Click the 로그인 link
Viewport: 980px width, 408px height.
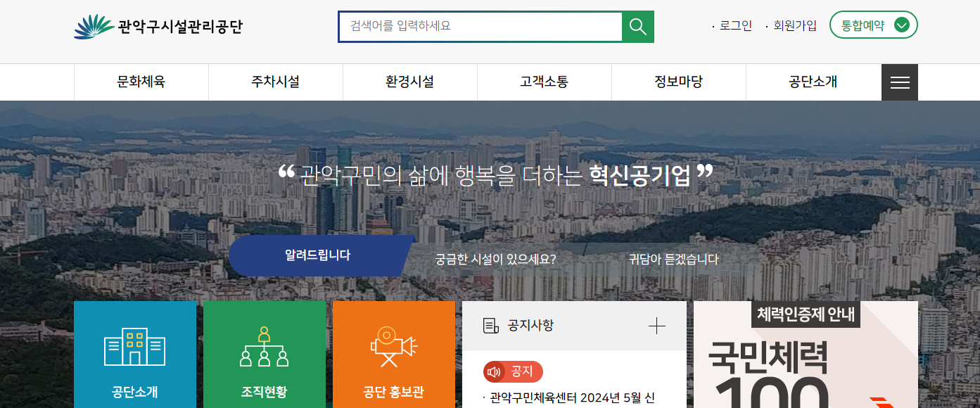(x=736, y=26)
